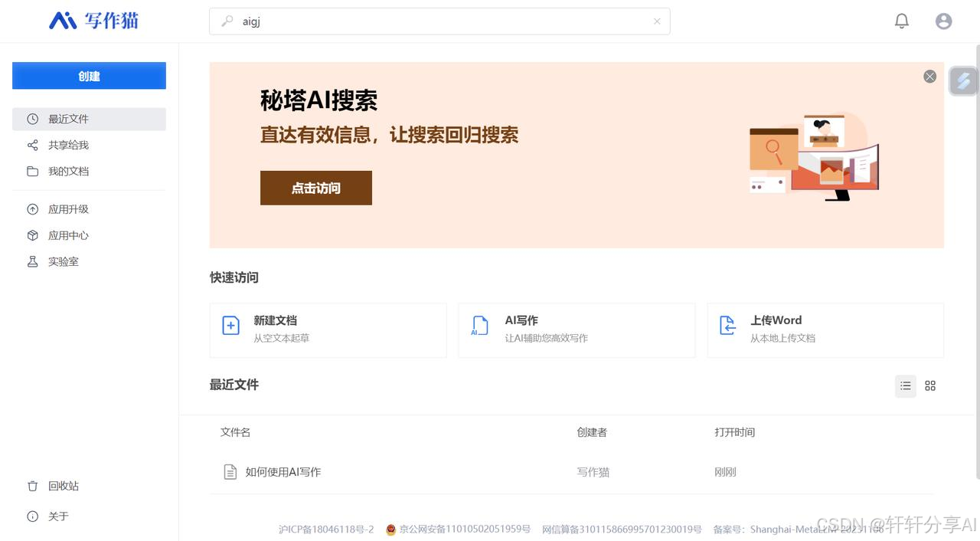The width and height of the screenshot is (980, 541).
Task: Click the 写作猫 logo
Action: pyautogui.click(x=93, y=21)
